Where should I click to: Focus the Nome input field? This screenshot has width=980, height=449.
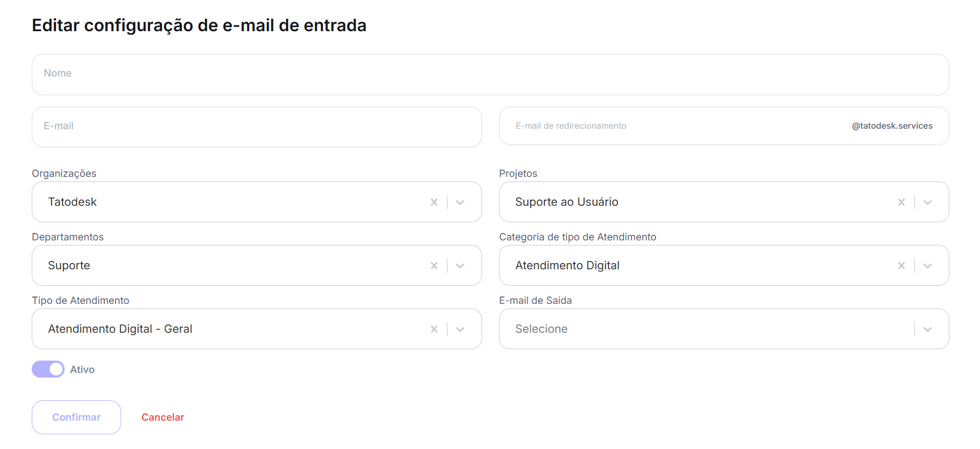[x=490, y=74]
